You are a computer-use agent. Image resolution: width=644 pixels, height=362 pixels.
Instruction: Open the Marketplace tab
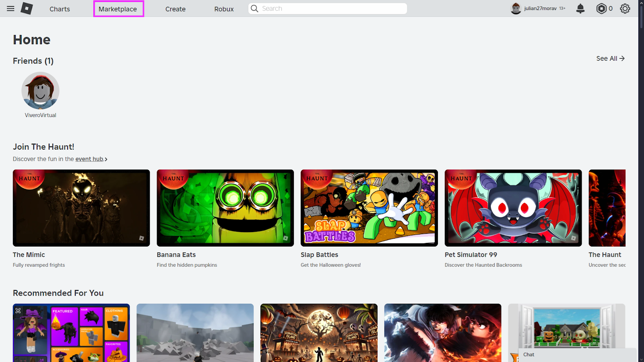118,9
